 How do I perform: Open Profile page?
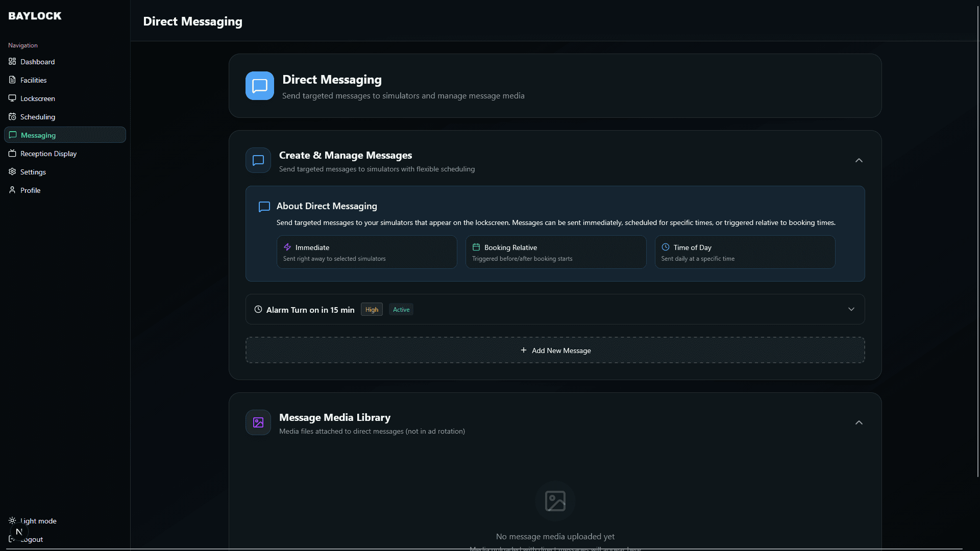point(65,190)
